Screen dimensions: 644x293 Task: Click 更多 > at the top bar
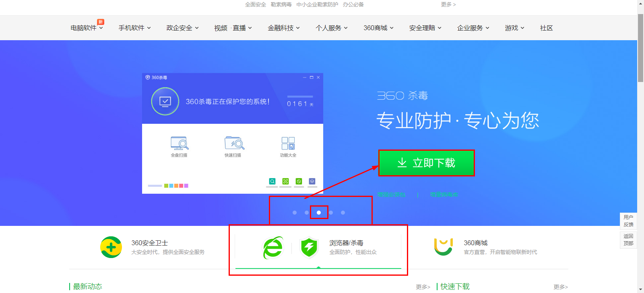[x=448, y=4]
